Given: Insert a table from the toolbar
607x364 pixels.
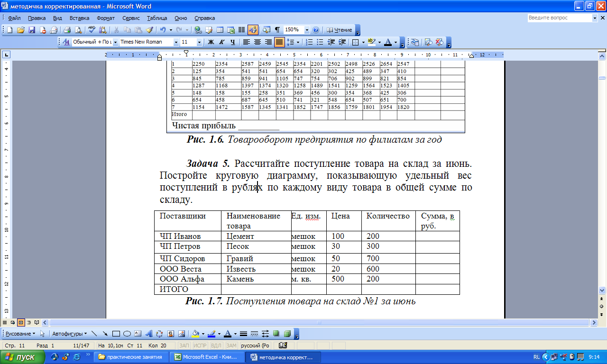Looking at the screenshot, I should [x=220, y=29].
